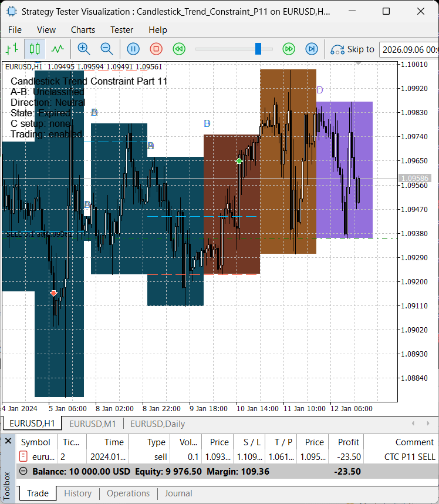The image size is (439, 504).
Task: Select the eurusd sell order row icon
Action: 23,456
